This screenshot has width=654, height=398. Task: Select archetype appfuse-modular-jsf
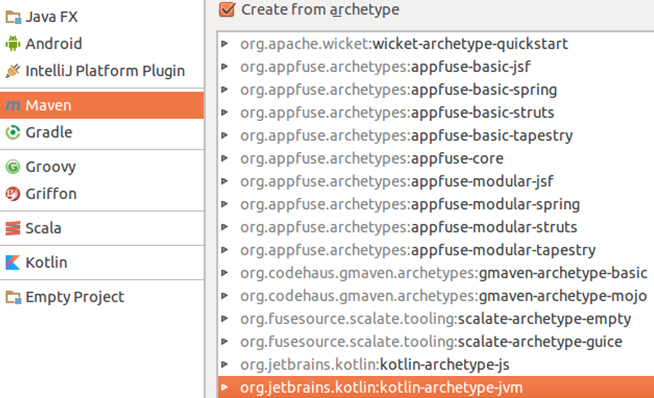coord(397,181)
